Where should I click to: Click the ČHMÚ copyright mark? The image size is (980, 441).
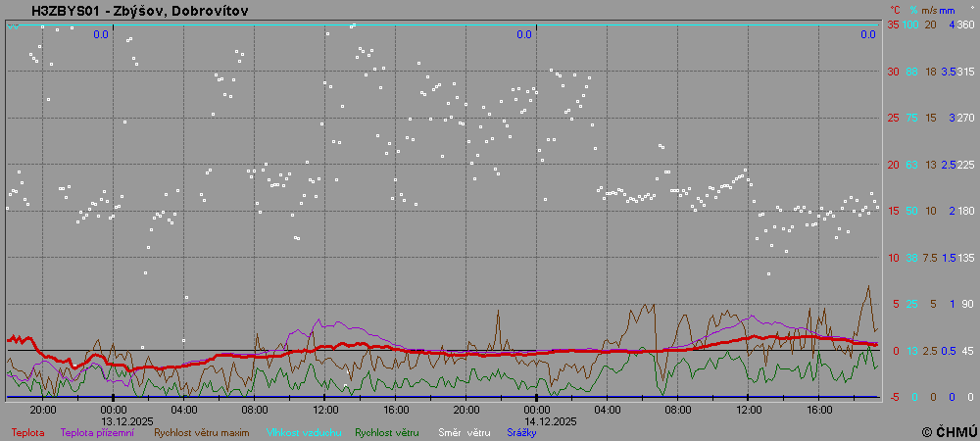click(949, 431)
